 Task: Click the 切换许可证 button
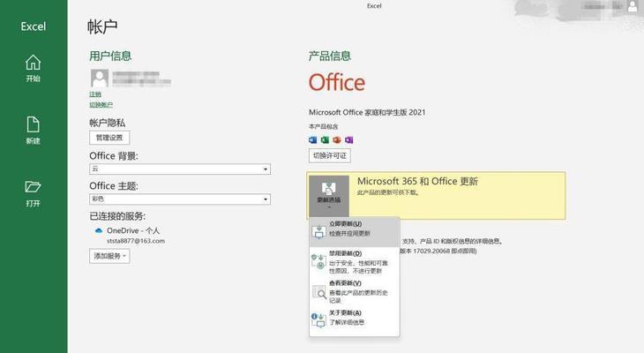point(330,155)
